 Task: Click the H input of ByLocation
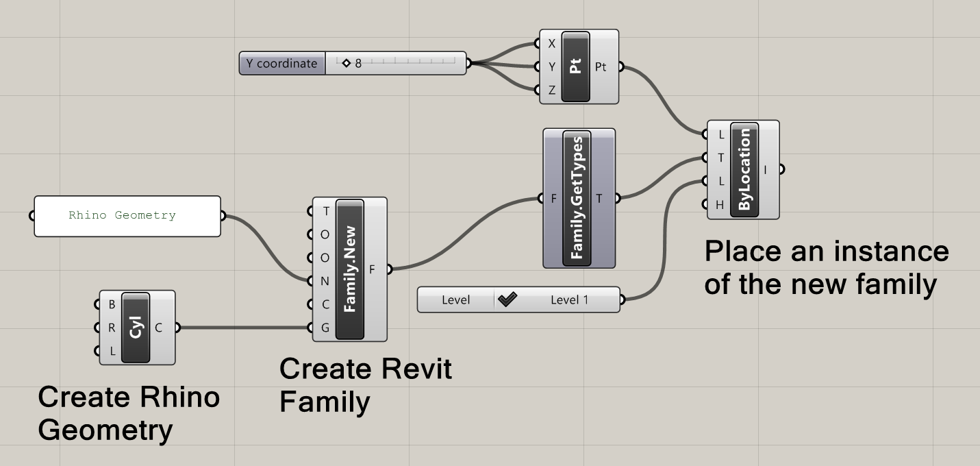click(720, 204)
